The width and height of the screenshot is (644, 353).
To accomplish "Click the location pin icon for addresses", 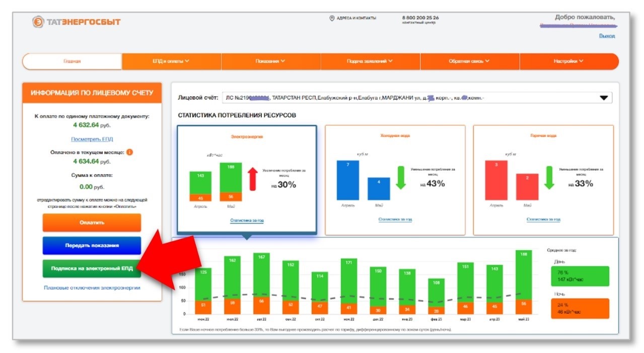I will coord(332,18).
